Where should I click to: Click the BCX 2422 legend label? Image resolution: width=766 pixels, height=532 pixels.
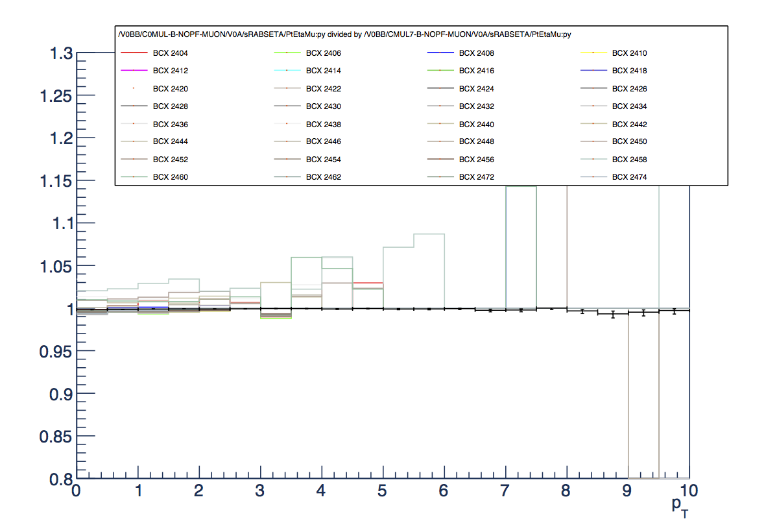pyautogui.click(x=324, y=88)
